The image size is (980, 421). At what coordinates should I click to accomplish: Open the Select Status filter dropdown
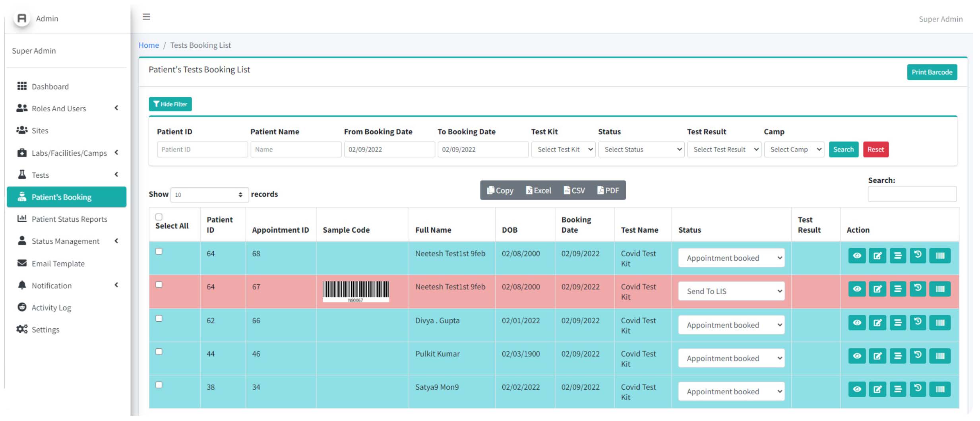(641, 149)
